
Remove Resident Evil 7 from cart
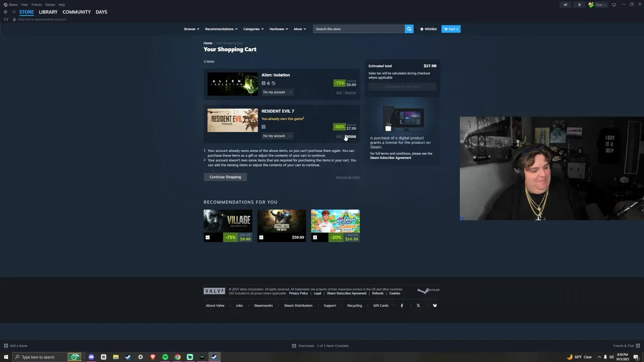point(350,136)
